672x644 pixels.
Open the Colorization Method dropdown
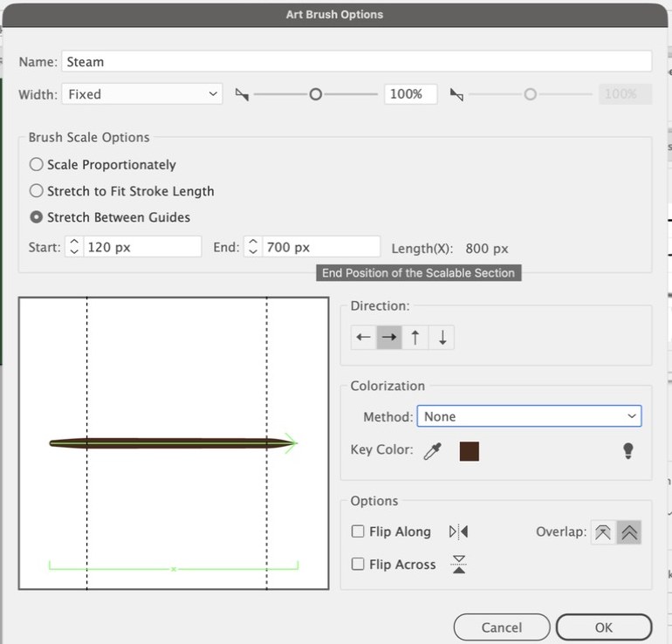click(x=529, y=416)
